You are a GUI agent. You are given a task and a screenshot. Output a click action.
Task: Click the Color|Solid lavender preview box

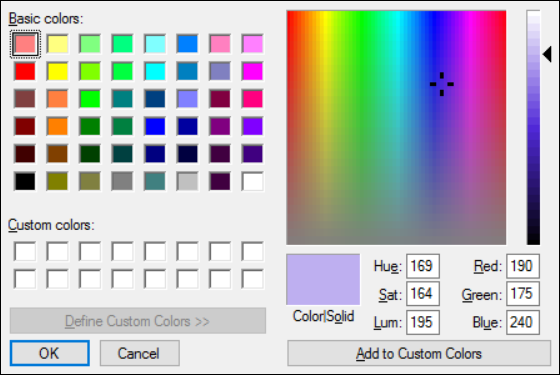(323, 280)
